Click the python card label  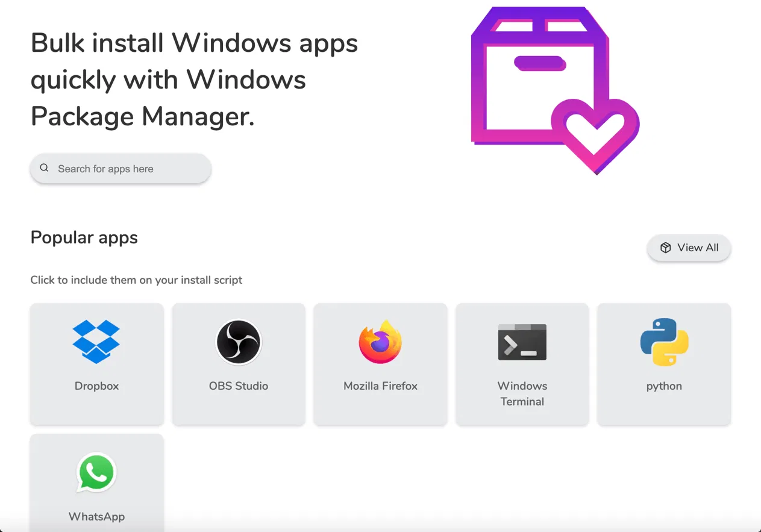664,387
